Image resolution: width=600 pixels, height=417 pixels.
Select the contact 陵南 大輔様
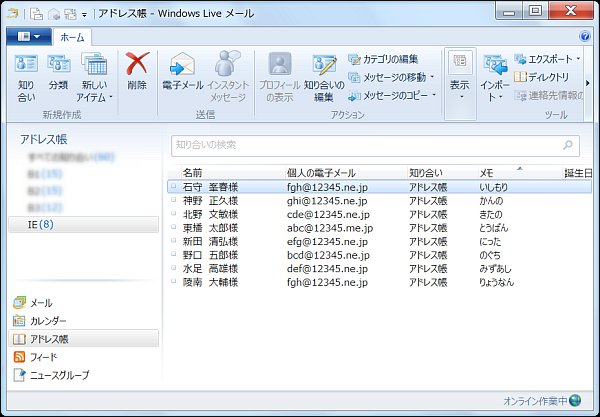pyautogui.click(x=210, y=282)
